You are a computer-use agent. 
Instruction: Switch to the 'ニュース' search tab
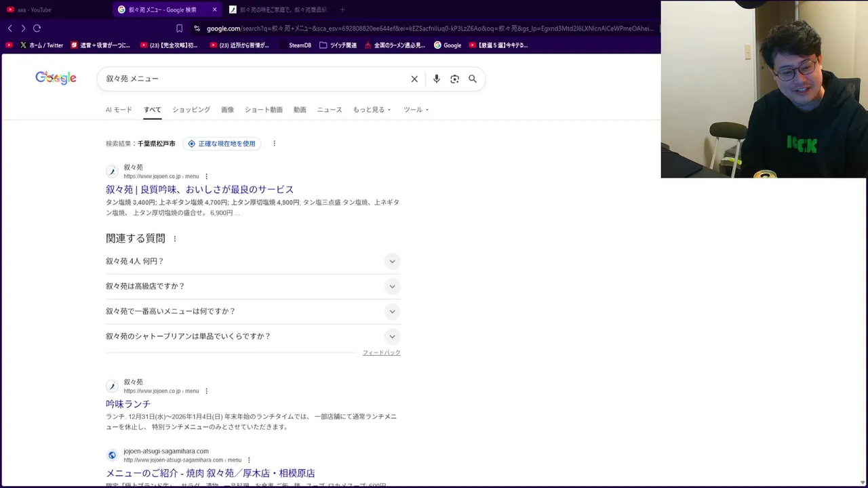[x=330, y=110]
